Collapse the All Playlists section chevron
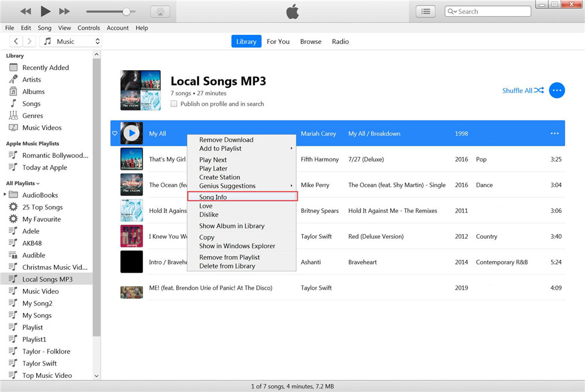Screen dimensions: 585x392 click(x=38, y=184)
